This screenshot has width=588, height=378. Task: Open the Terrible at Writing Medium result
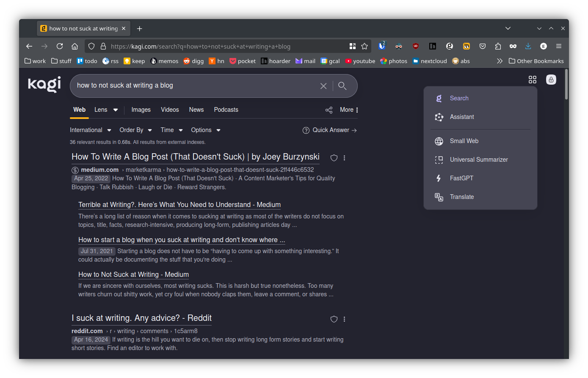coord(179,205)
